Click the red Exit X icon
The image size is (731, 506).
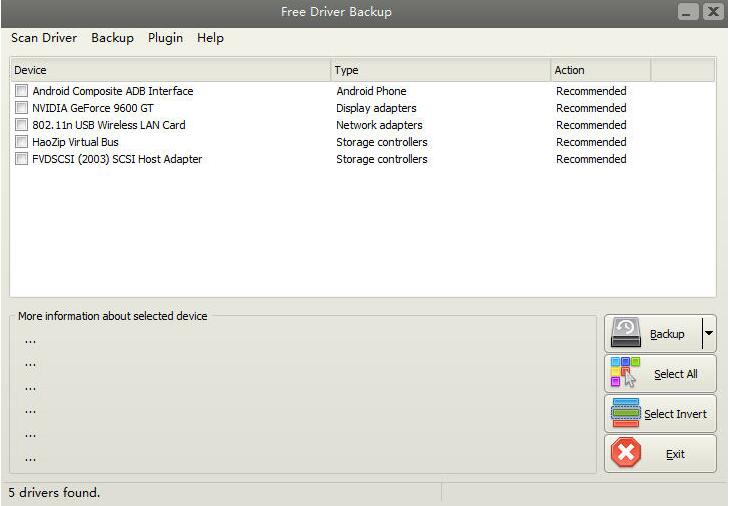click(x=626, y=452)
